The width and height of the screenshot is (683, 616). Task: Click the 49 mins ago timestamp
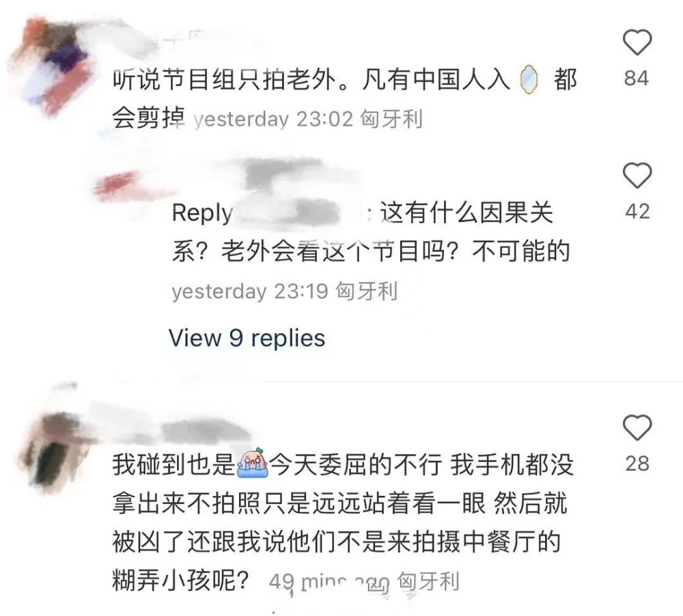[329, 582]
